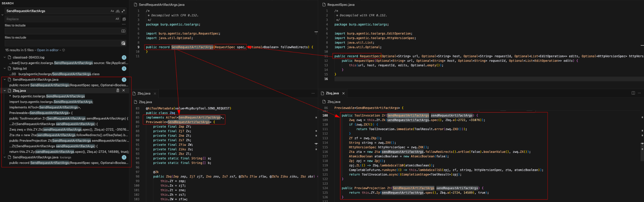The image size is (644, 202).
Task: Close Zbq.java tab in lower-left editor
Action: point(155,94)
